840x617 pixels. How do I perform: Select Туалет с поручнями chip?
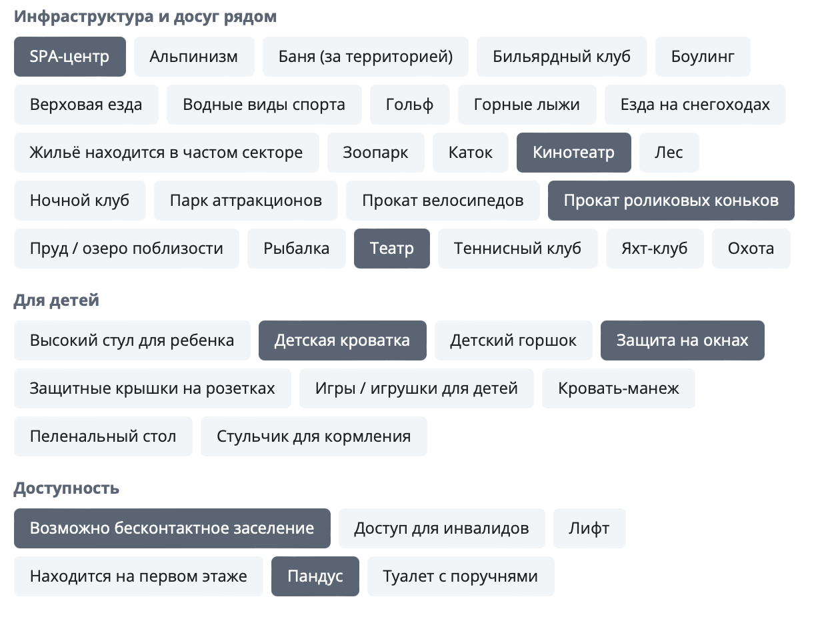(x=460, y=576)
